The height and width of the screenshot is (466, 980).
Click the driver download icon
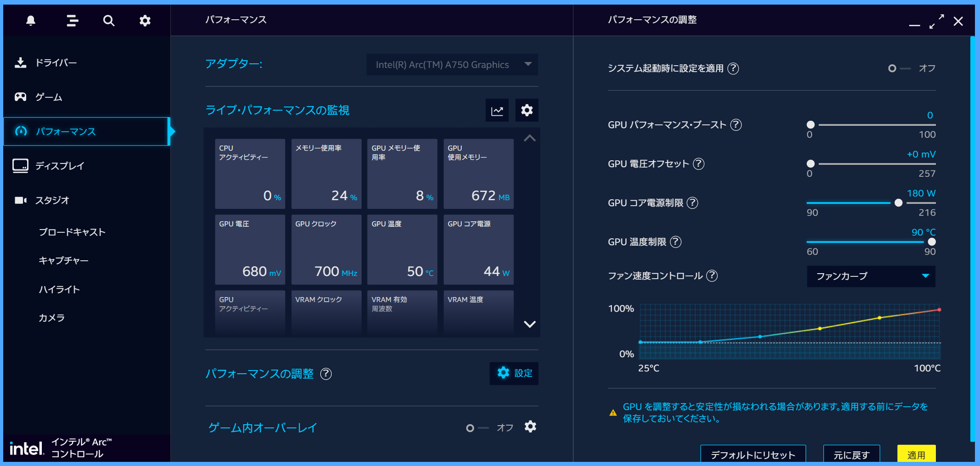point(20,62)
